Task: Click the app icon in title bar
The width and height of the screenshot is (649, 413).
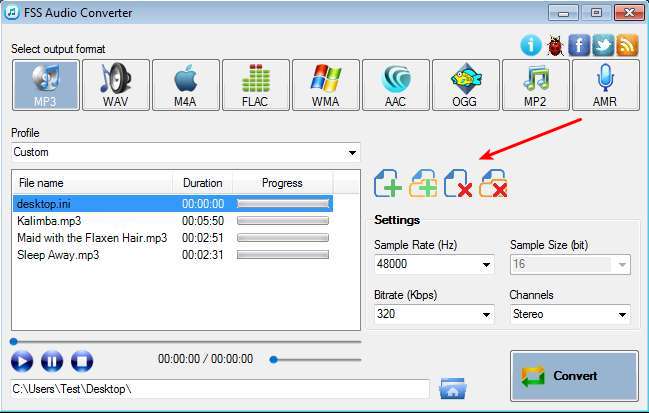Action: tap(12, 12)
